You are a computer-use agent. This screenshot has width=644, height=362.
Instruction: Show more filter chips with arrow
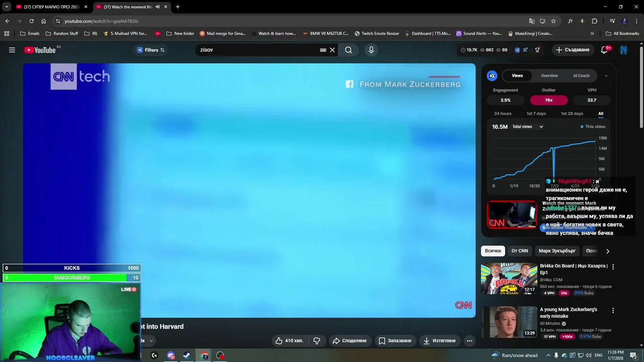point(607,251)
